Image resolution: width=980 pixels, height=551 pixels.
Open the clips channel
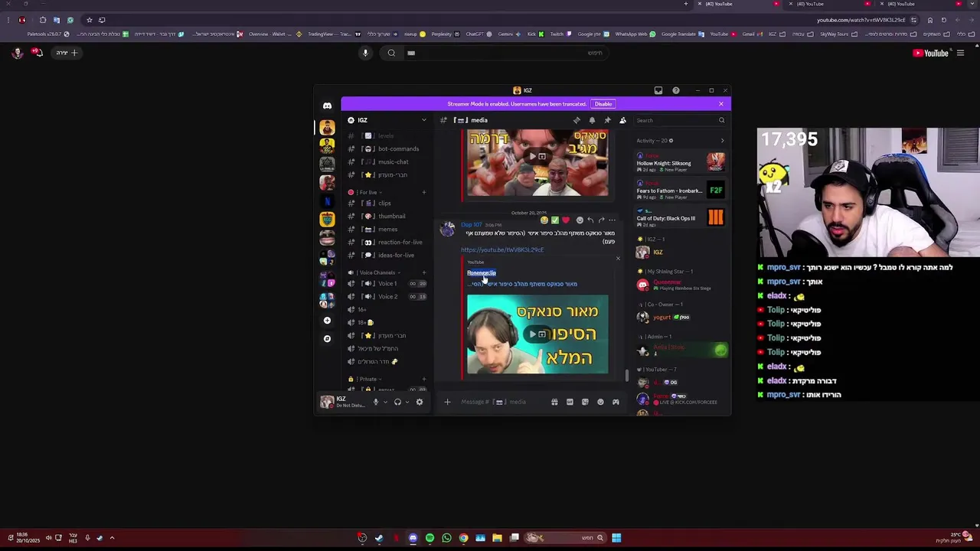(x=387, y=204)
